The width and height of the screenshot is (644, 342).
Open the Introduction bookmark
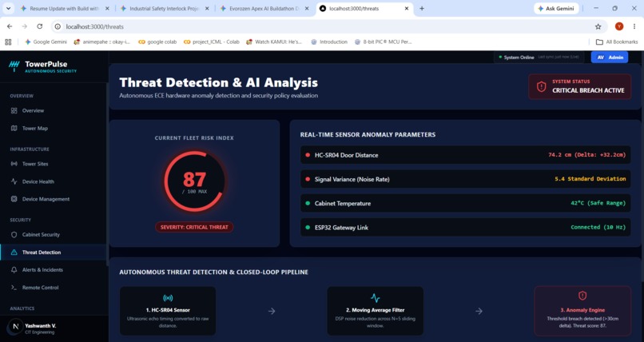[329, 42]
